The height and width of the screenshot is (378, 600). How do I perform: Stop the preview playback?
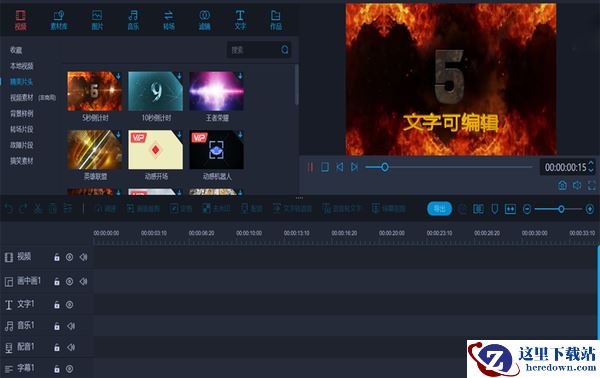tap(325, 167)
